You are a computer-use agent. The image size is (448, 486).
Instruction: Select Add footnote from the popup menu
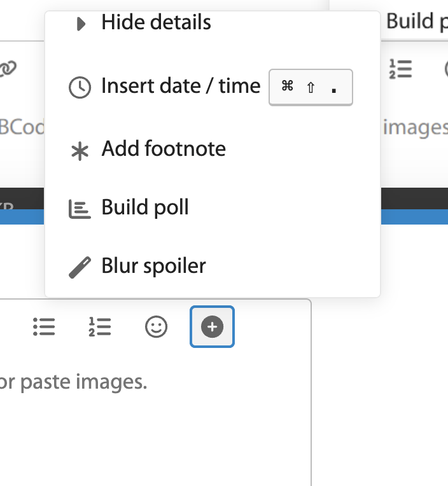164,149
